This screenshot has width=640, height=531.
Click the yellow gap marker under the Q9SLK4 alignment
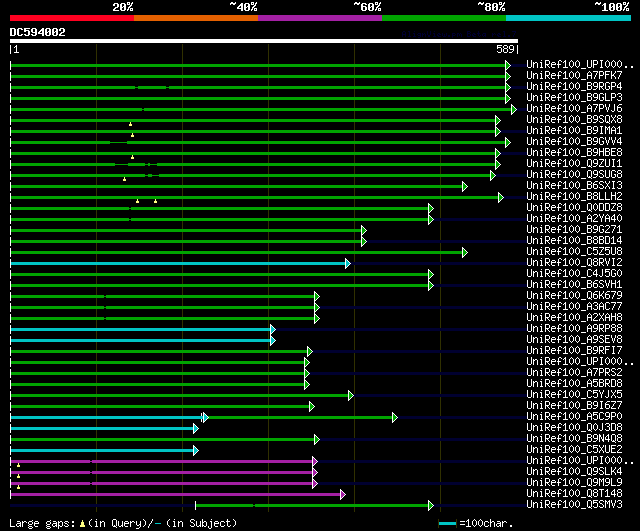18,476
